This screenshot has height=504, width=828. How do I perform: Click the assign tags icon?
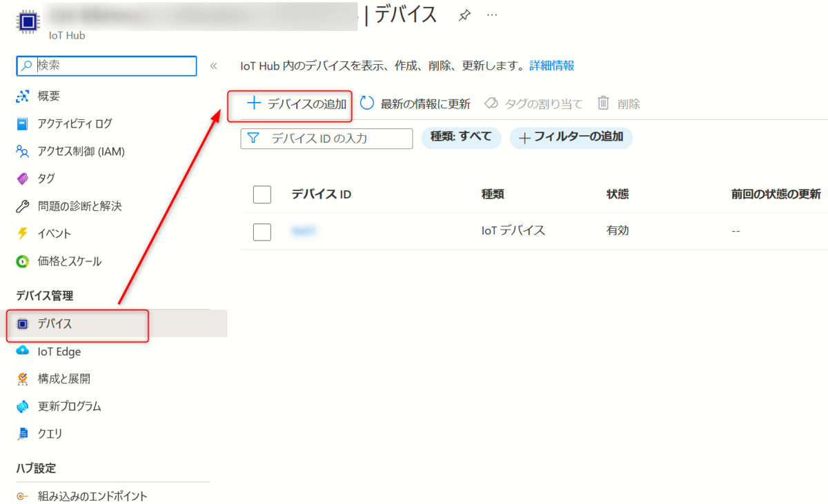pos(491,103)
